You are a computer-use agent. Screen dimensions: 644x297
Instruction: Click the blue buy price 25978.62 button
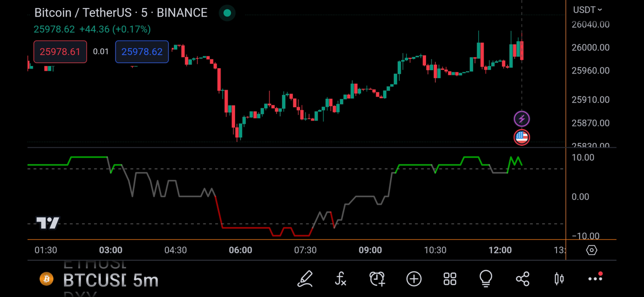[x=142, y=52]
